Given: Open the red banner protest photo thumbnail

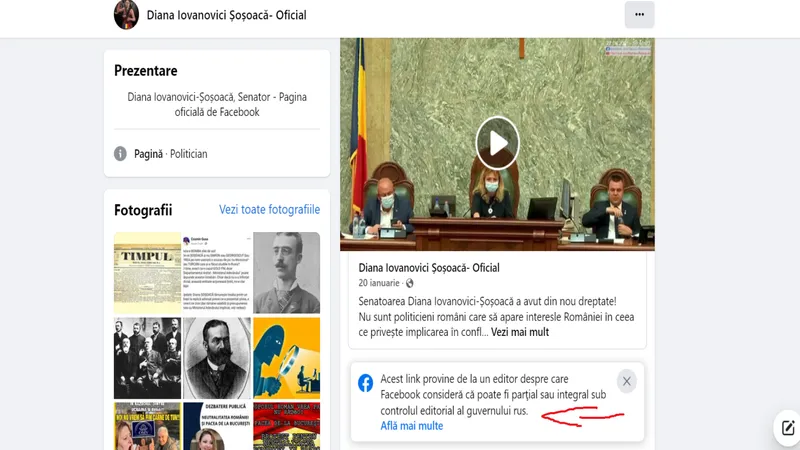Looking at the screenshot, I should [286, 426].
